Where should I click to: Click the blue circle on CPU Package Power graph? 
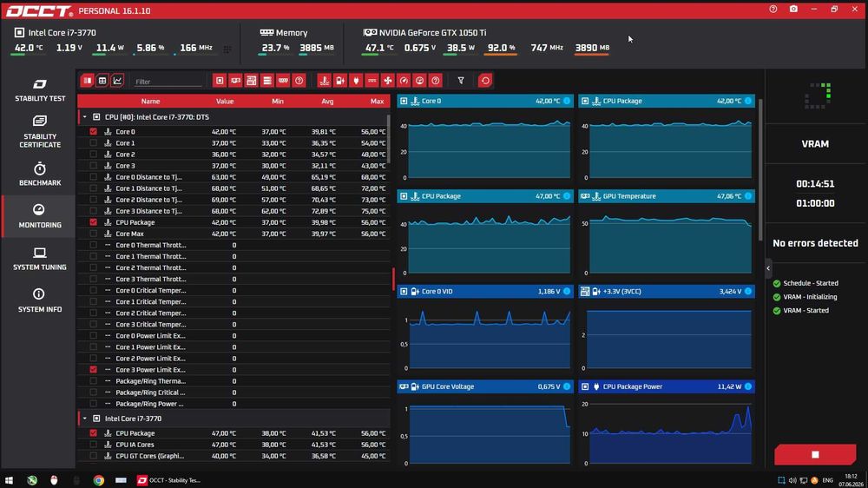click(x=748, y=386)
